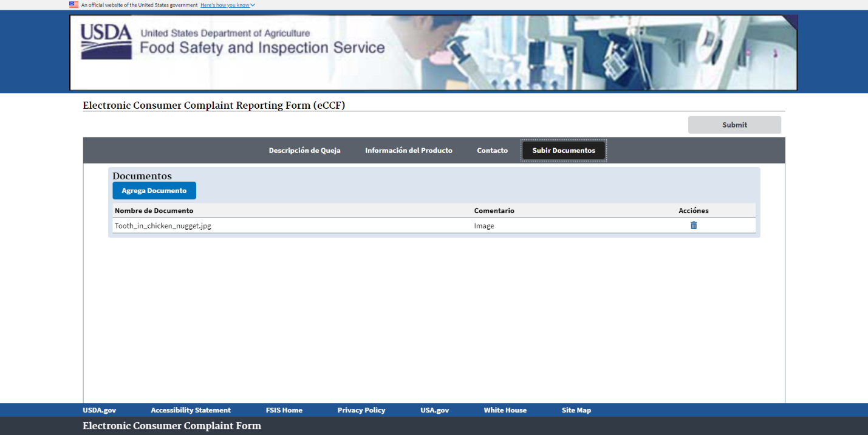Delete the Tooth_in_chicken_nugget.jpg document with trash icon
Image resolution: width=868 pixels, height=435 pixels.
pos(694,225)
